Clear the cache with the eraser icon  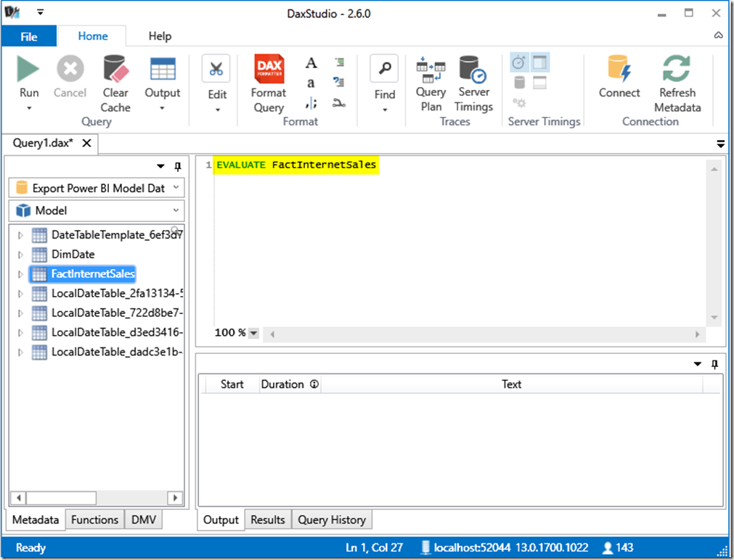pos(115,68)
